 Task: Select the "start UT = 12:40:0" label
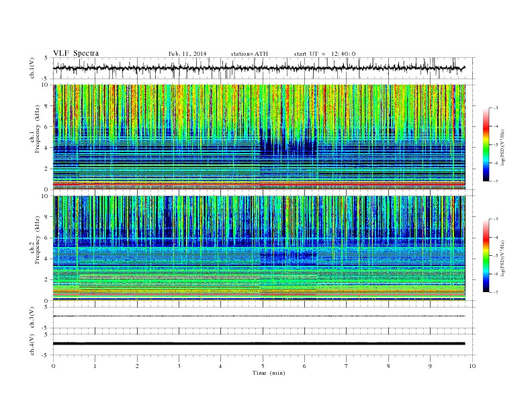tap(324, 54)
